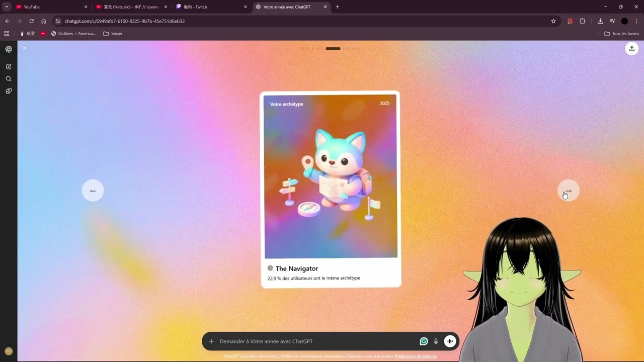This screenshot has height=362, width=644.
Task: Open the Extensions puzzle menu
Action: pos(583,21)
